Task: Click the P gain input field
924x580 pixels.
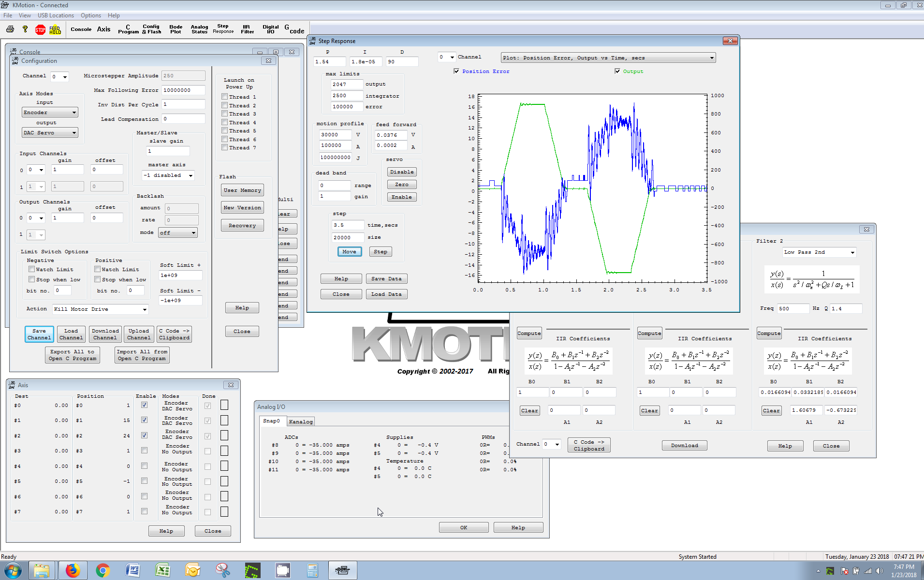Action: click(329, 62)
